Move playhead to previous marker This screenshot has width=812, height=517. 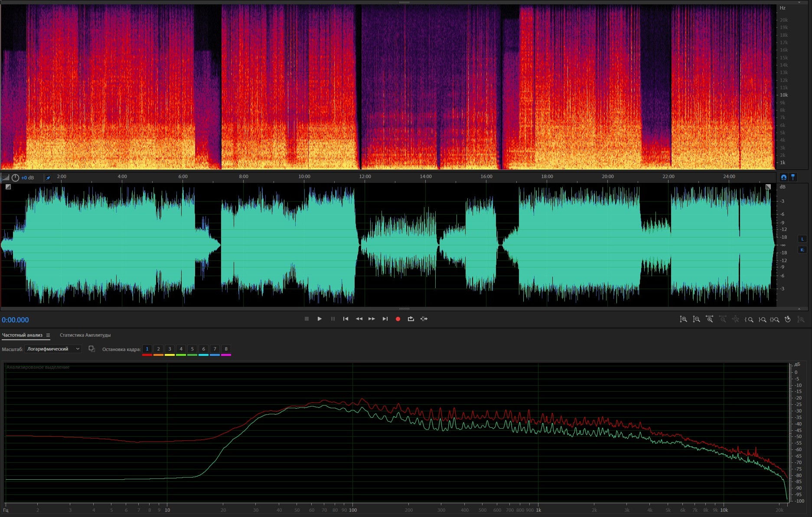(x=346, y=319)
